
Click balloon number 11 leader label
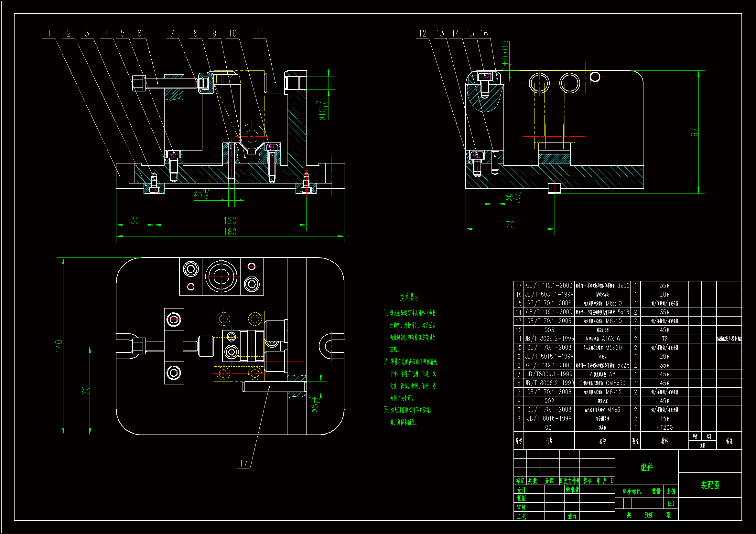coord(260,33)
